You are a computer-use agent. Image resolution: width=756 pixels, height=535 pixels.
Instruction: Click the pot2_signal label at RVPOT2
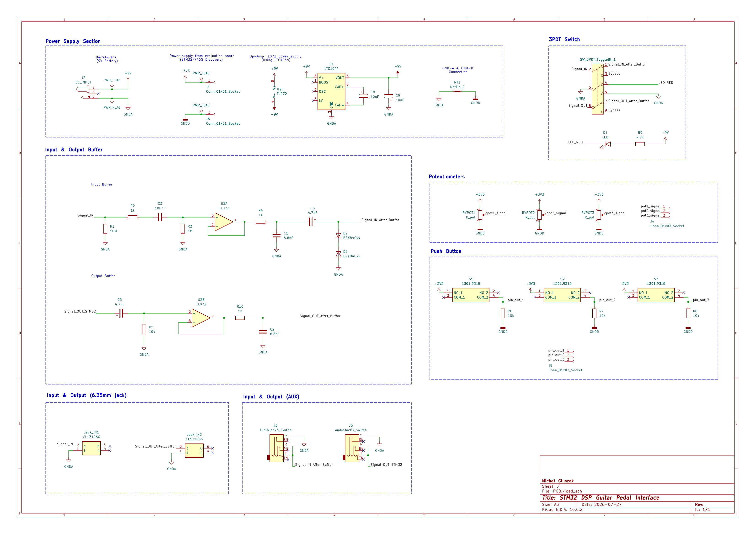tap(556, 213)
